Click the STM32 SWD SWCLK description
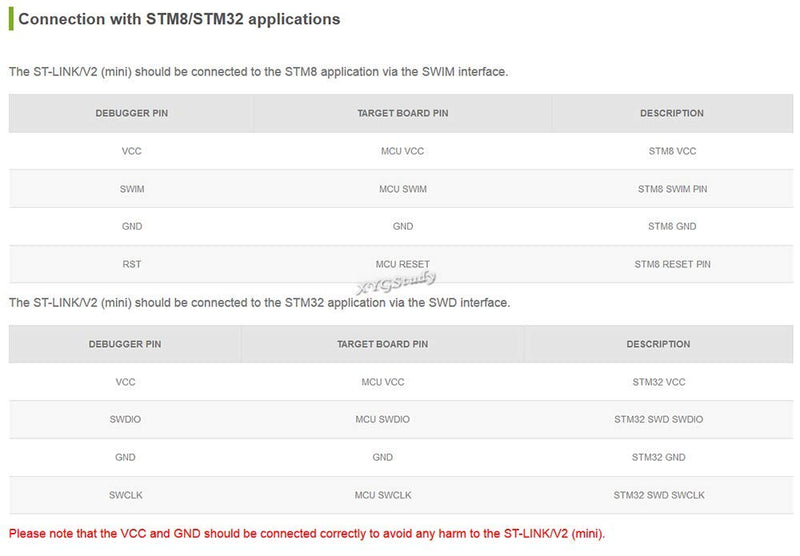The image size is (800, 556). point(659,495)
